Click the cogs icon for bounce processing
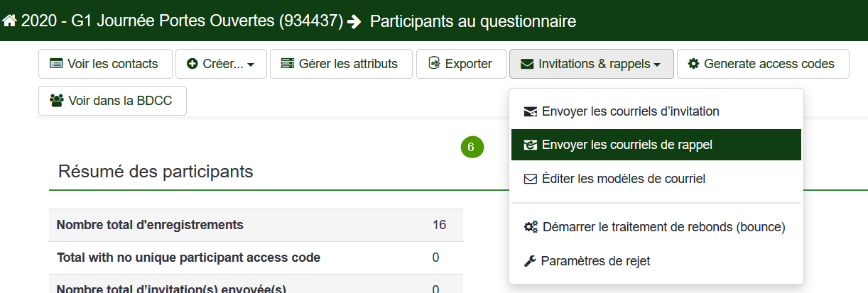The image size is (868, 293). 531,227
